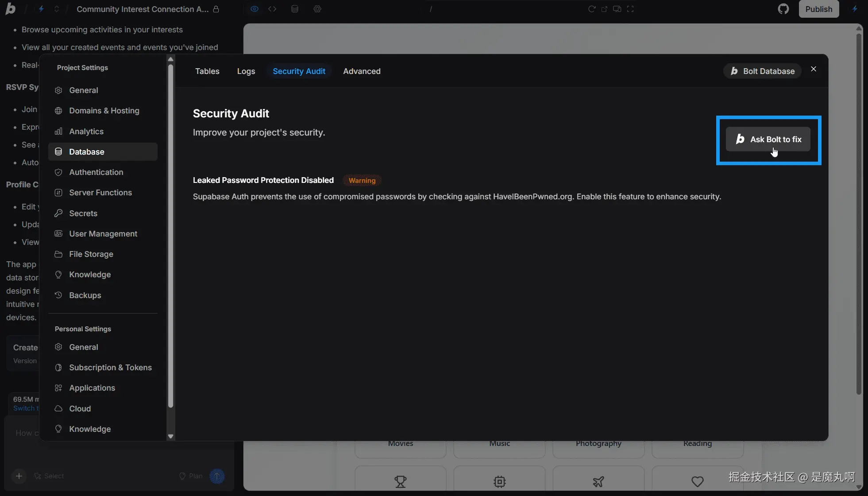Expand the project switcher chevrons

(56, 9)
